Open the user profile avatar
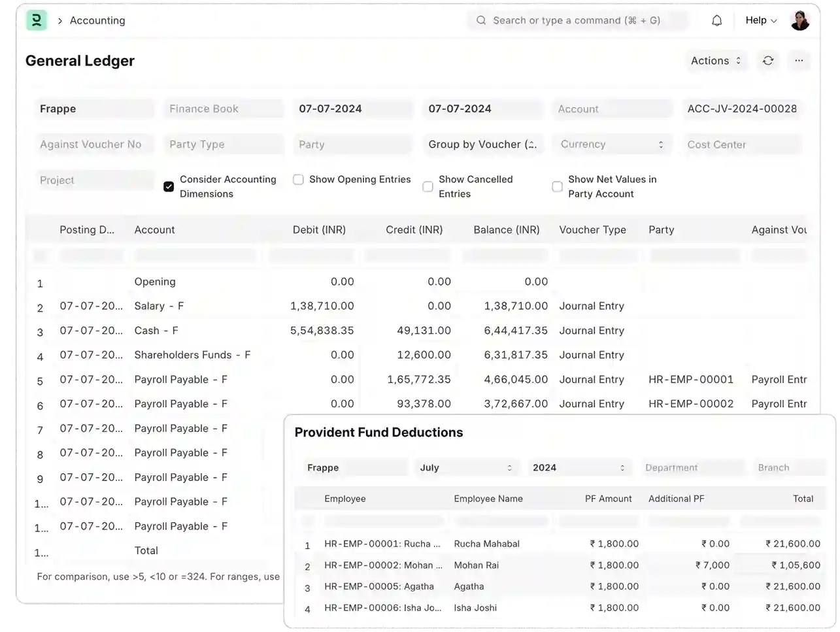The height and width of the screenshot is (632, 840). point(799,20)
